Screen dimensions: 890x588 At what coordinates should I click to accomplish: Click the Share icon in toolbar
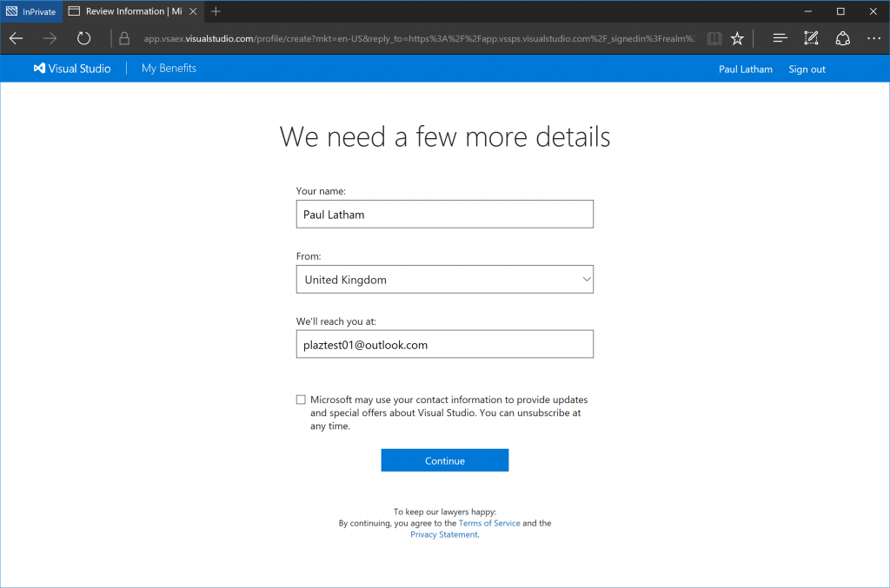pyautogui.click(x=842, y=38)
